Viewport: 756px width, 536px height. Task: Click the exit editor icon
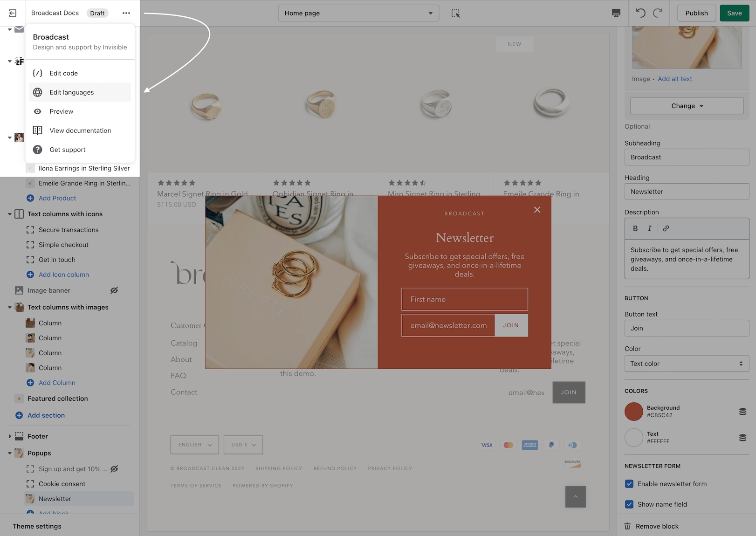click(x=13, y=13)
